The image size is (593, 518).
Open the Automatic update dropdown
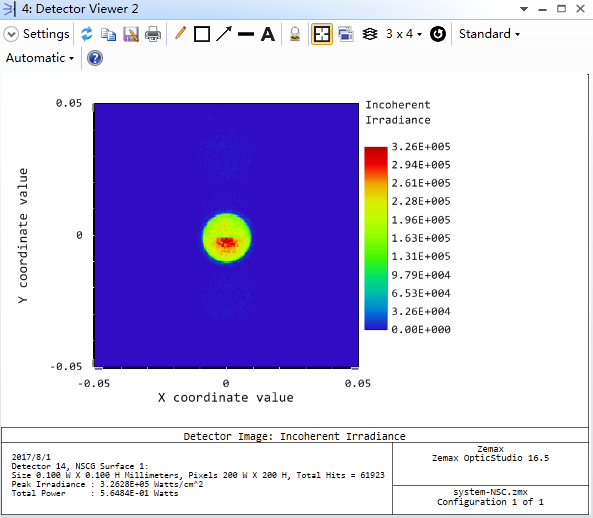coord(40,58)
